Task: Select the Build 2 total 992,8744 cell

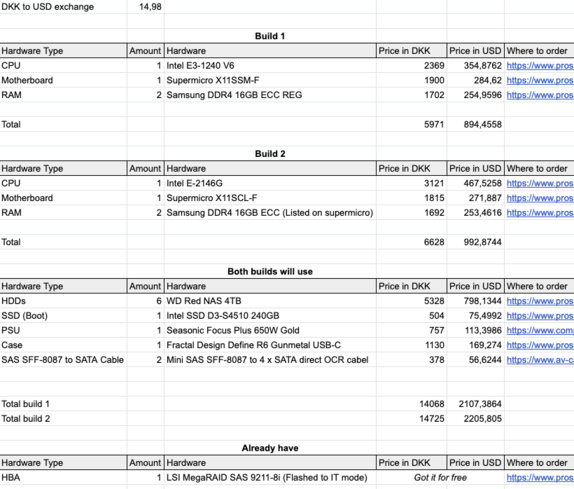Action: click(x=476, y=242)
